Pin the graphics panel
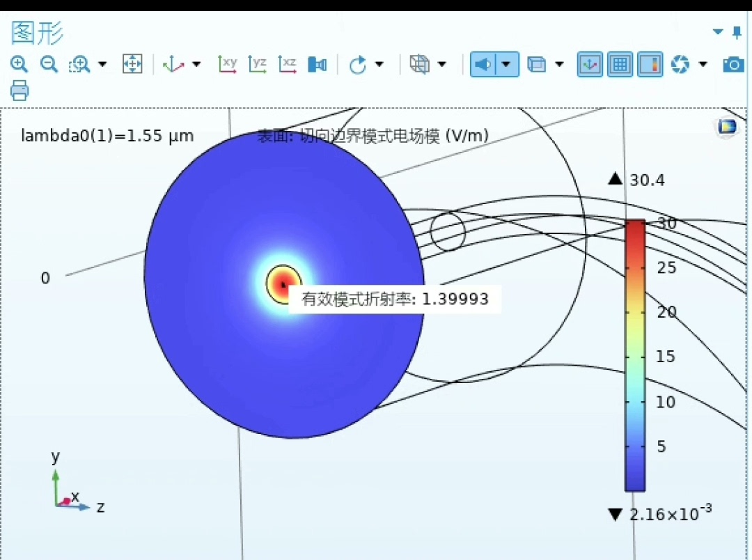Image resolution: width=752 pixels, height=560 pixels. point(737,33)
